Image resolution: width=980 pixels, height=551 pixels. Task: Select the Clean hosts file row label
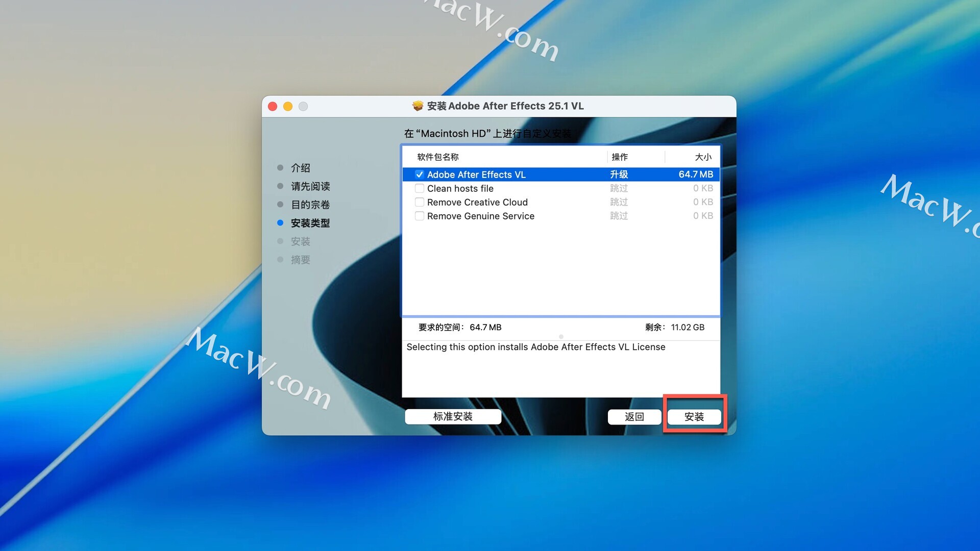click(x=460, y=188)
